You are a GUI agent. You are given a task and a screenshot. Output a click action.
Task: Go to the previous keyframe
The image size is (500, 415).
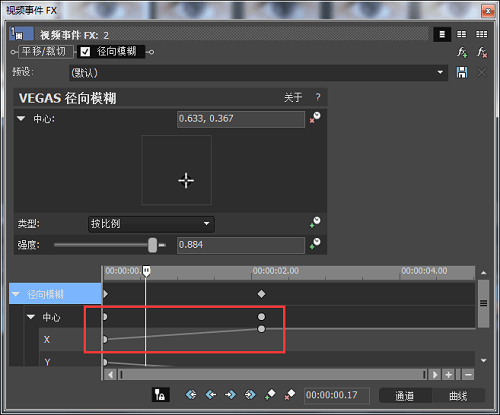point(211,395)
